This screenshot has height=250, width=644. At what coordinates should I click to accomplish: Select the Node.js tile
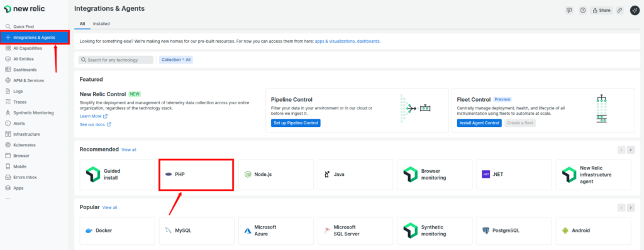(276, 175)
